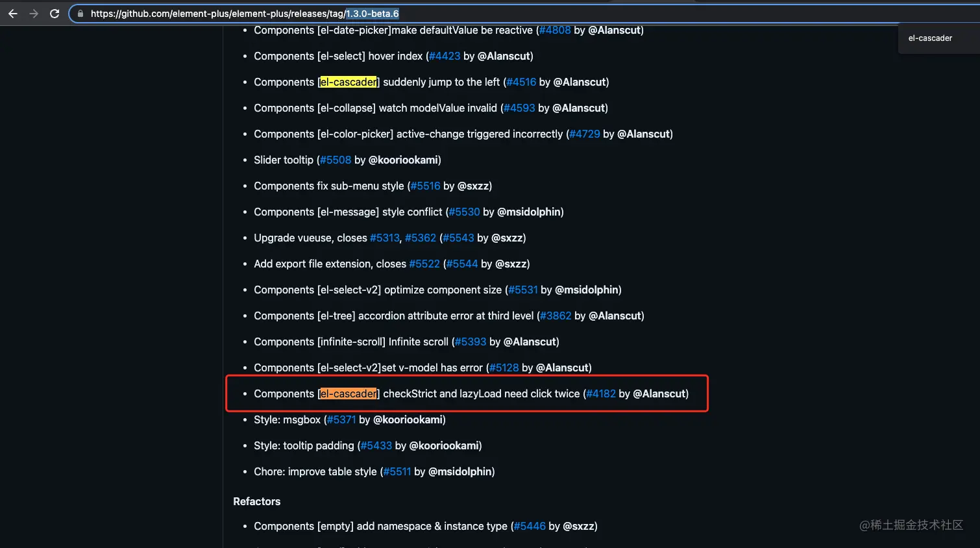Open pull request #5446 under Refactors
Screen dimensions: 980x548
click(x=530, y=526)
